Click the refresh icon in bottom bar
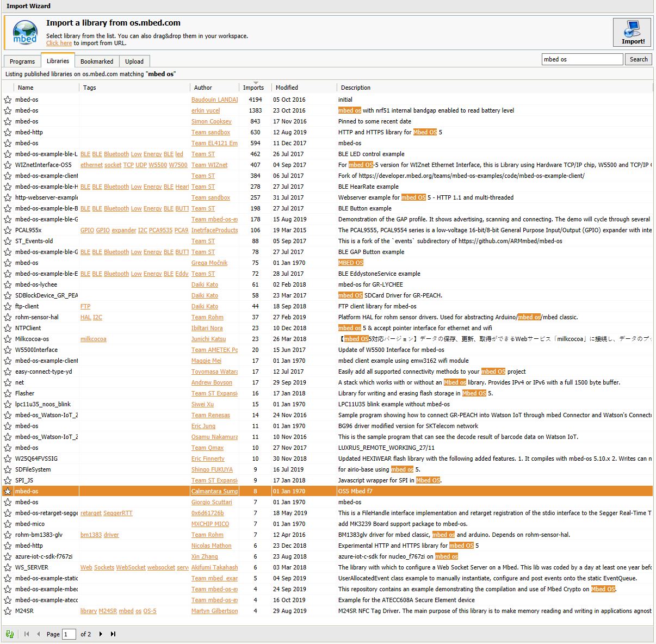The image size is (656, 644). 10,634
